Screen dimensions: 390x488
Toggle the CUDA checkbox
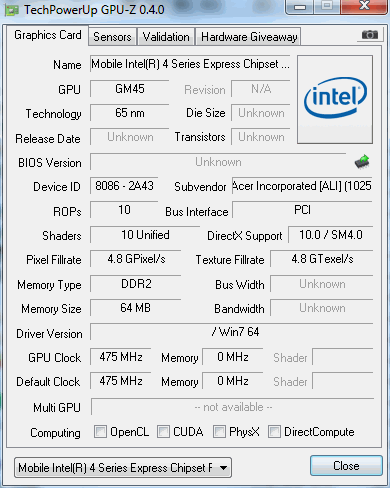coord(163,431)
